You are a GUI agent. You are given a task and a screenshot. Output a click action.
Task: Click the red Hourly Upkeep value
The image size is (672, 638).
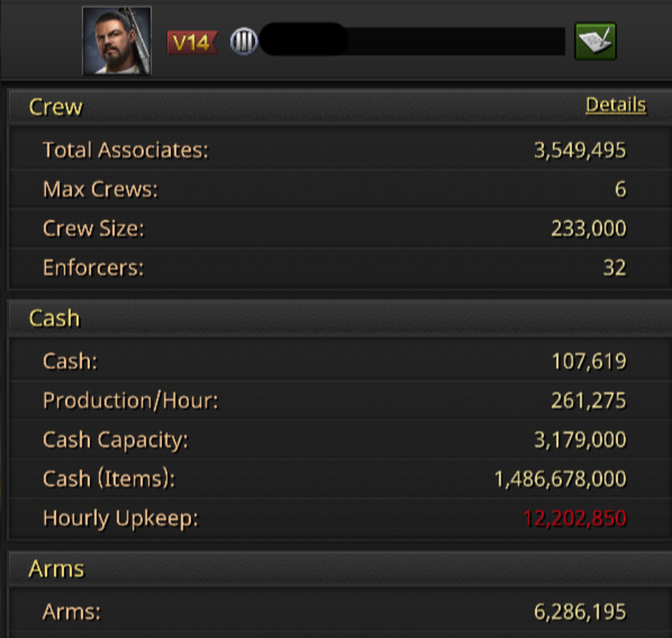[575, 518]
